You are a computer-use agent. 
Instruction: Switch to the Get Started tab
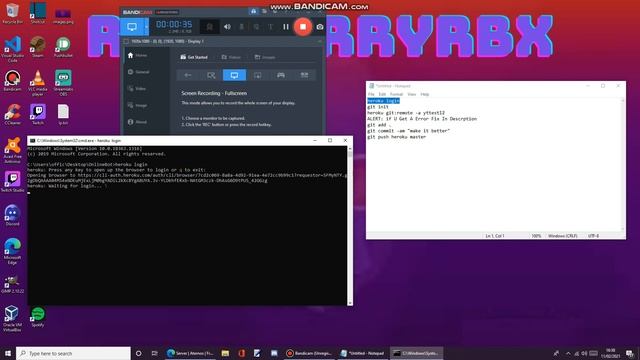[194, 57]
